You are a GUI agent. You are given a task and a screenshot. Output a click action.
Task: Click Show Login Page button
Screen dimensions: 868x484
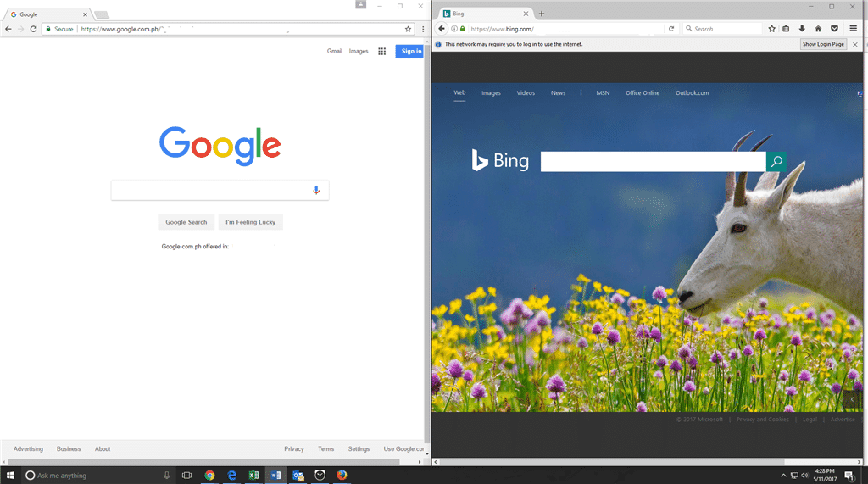(x=823, y=44)
